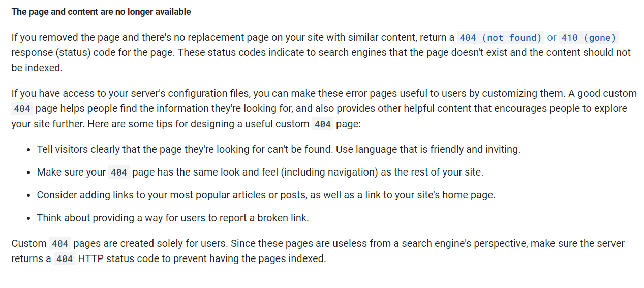The height and width of the screenshot is (288, 644).
Task: Click the 404 code before "page helps people"
Action: click(22, 109)
